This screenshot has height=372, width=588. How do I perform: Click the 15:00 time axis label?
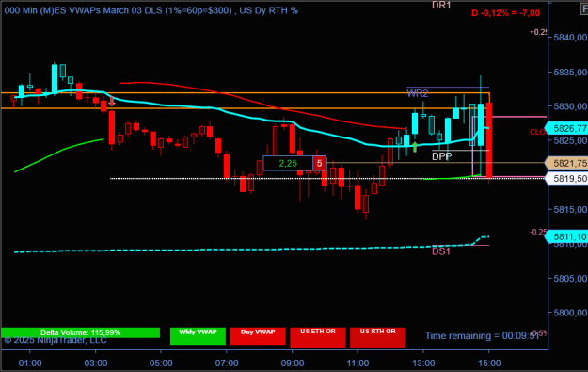click(x=489, y=364)
